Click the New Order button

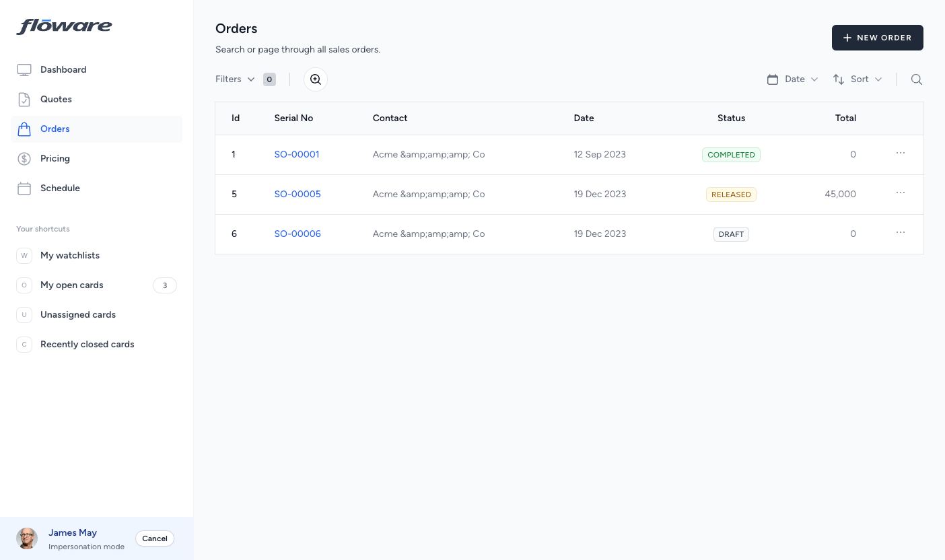[877, 38]
